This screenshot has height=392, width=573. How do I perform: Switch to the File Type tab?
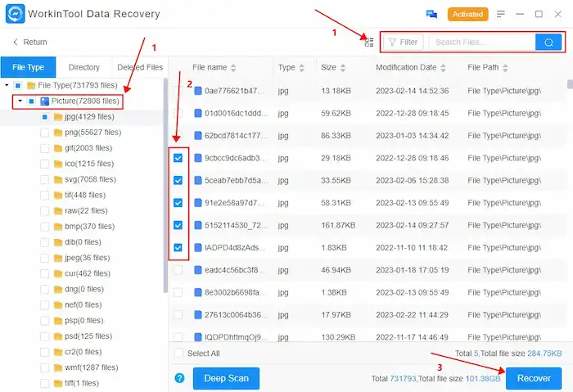pos(28,67)
